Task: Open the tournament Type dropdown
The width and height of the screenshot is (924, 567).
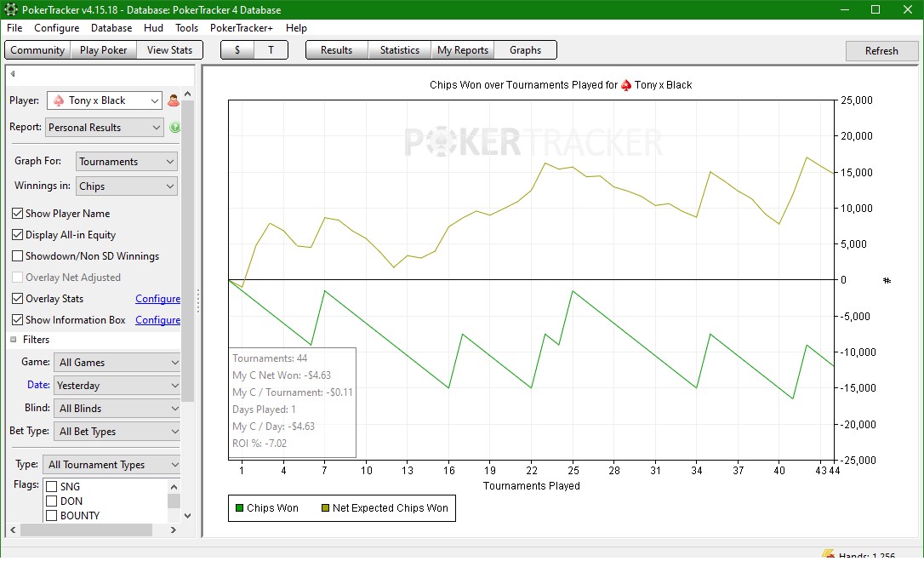Action: pyautogui.click(x=111, y=465)
